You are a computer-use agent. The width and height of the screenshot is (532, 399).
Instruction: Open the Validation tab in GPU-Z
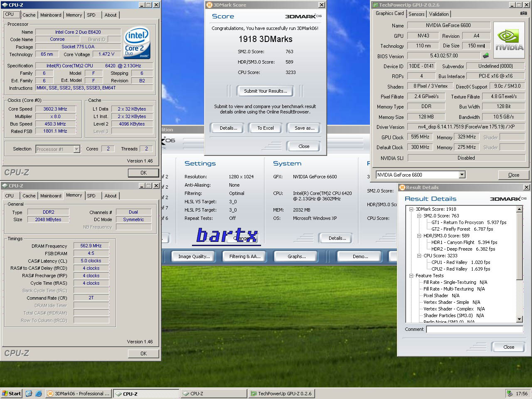[439, 14]
